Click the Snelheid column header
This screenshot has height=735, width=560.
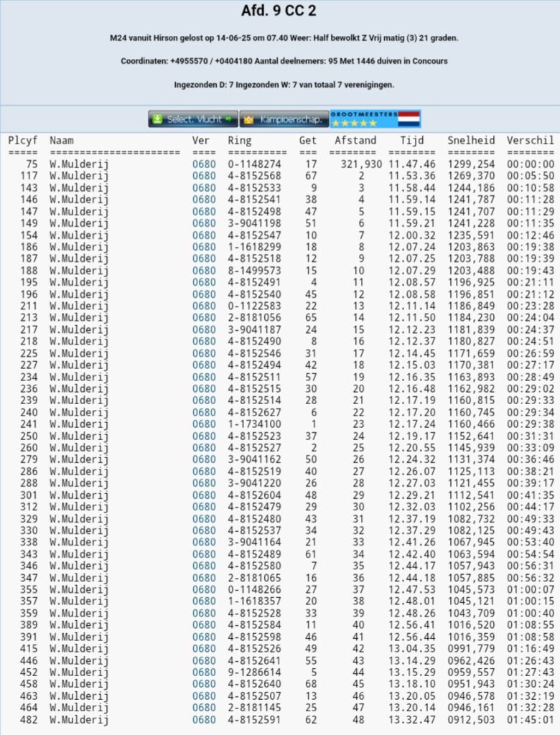click(x=470, y=141)
